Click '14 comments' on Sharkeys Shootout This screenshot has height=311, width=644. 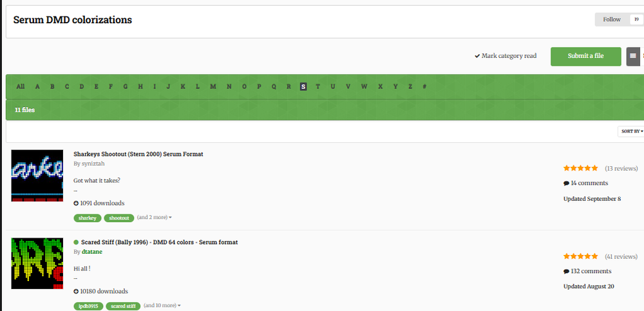585,184
